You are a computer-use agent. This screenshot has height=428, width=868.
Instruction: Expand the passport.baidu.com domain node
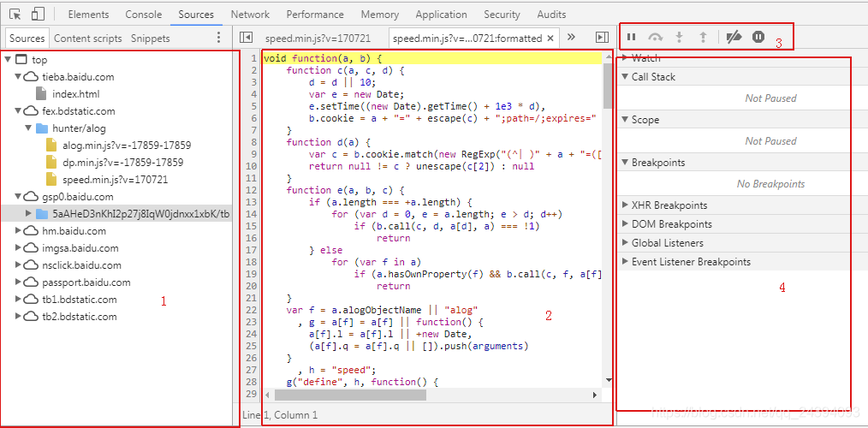tap(18, 282)
